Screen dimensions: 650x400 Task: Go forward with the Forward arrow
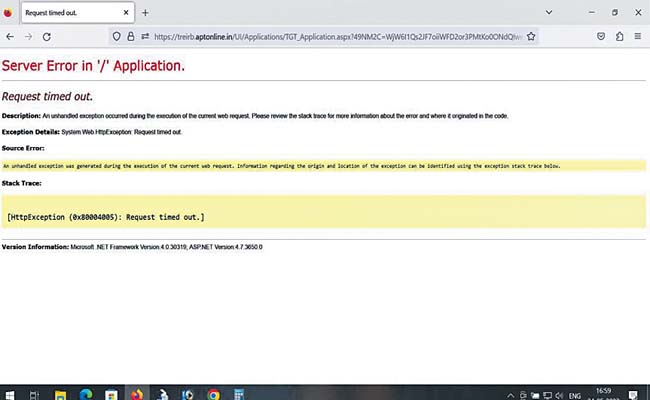[x=28, y=36]
